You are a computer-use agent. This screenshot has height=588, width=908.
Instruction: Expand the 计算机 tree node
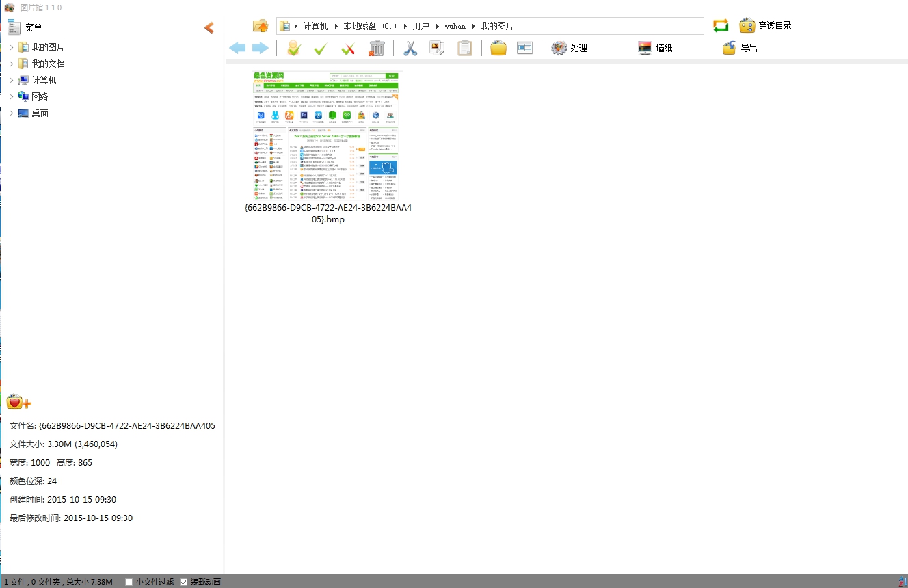(11, 80)
